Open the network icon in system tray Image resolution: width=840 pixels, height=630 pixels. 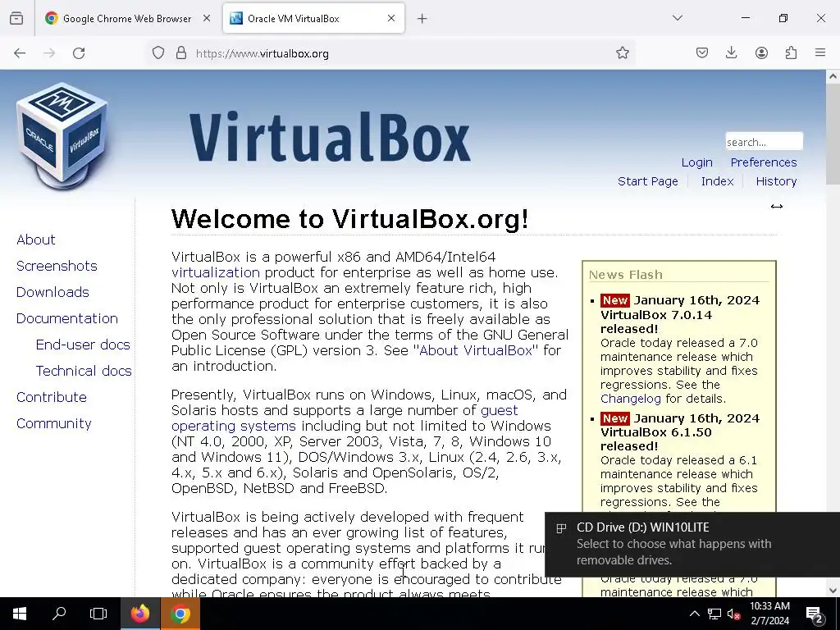point(714,614)
